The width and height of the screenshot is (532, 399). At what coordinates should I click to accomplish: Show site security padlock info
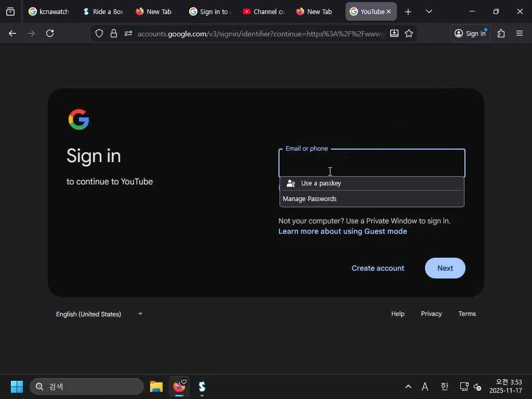tap(114, 33)
